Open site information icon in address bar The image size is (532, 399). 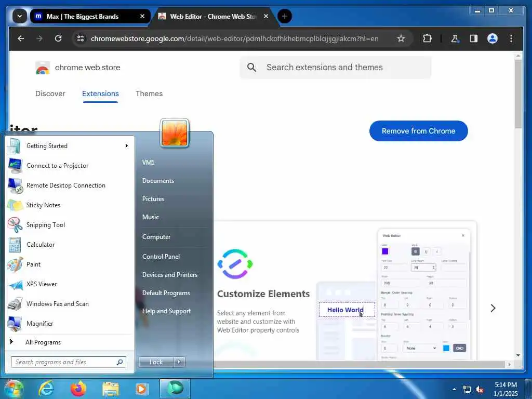coord(81,38)
